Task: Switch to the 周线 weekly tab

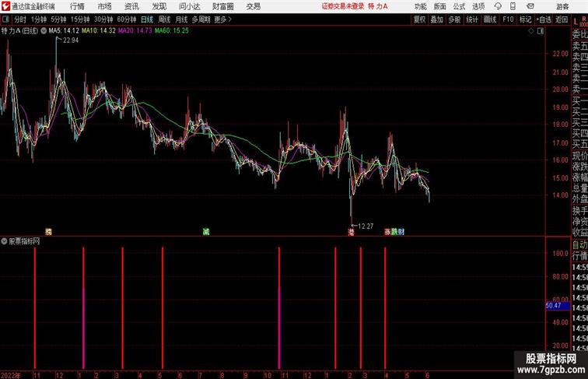Action: click(x=164, y=19)
